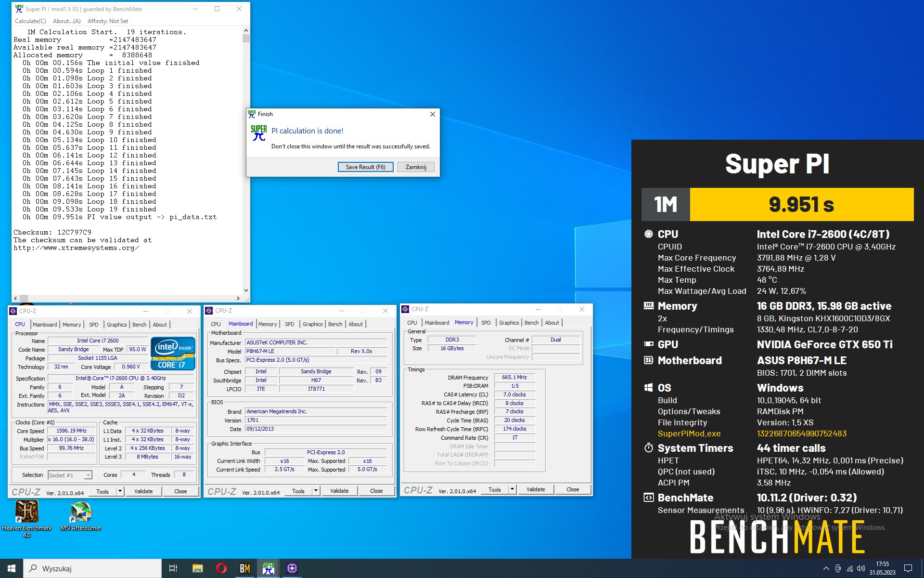
Task: Click the SuperPiMod.exe link in BenchMate
Action: coord(689,433)
